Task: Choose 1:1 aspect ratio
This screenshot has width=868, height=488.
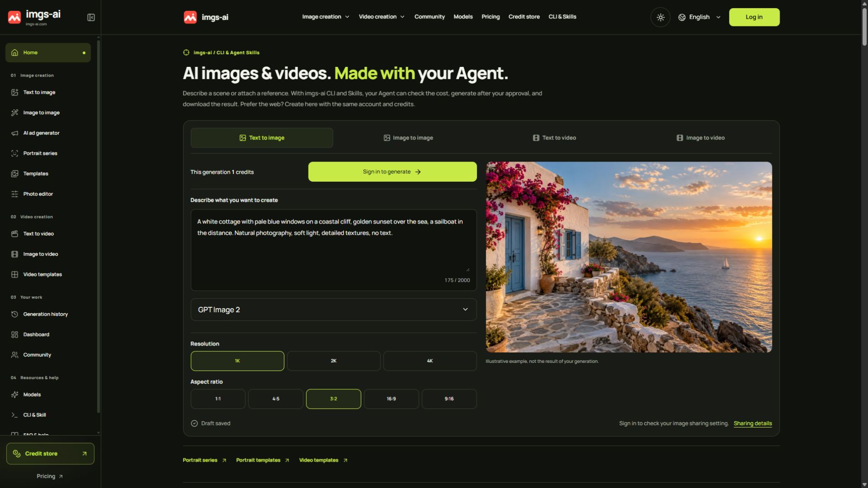Action: [x=218, y=399]
